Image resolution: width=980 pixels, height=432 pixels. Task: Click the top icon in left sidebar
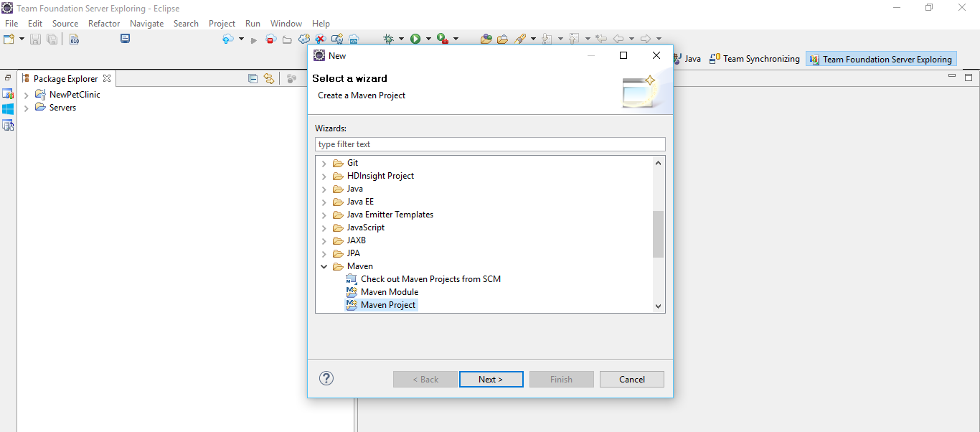[x=8, y=94]
